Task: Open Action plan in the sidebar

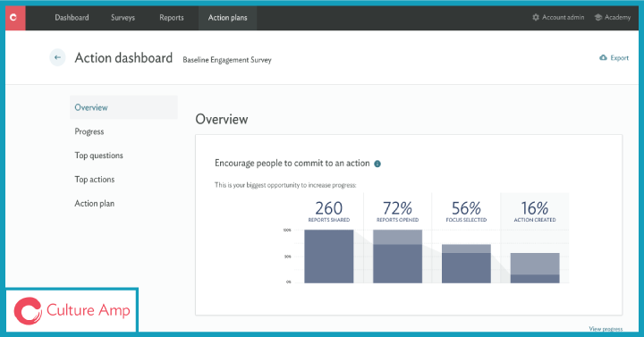Action: pyautogui.click(x=95, y=204)
